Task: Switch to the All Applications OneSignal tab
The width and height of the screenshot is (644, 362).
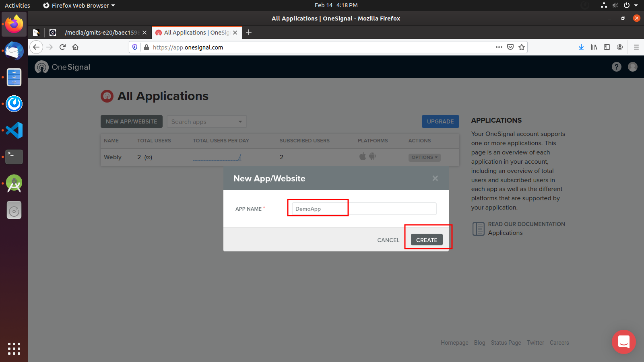Action: click(x=193, y=33)
